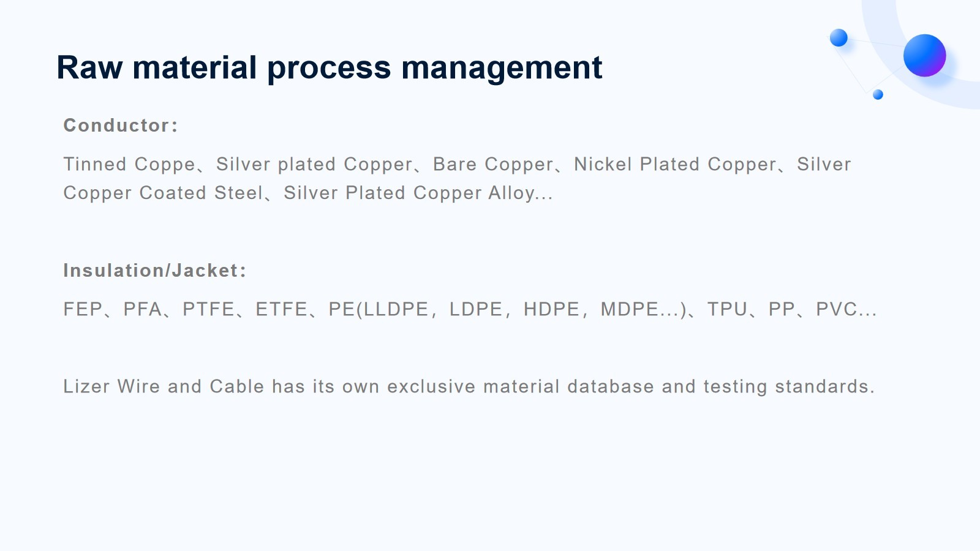Select the 'Conductor:' heading
This screenshot has width=980, height=551.
121,126
